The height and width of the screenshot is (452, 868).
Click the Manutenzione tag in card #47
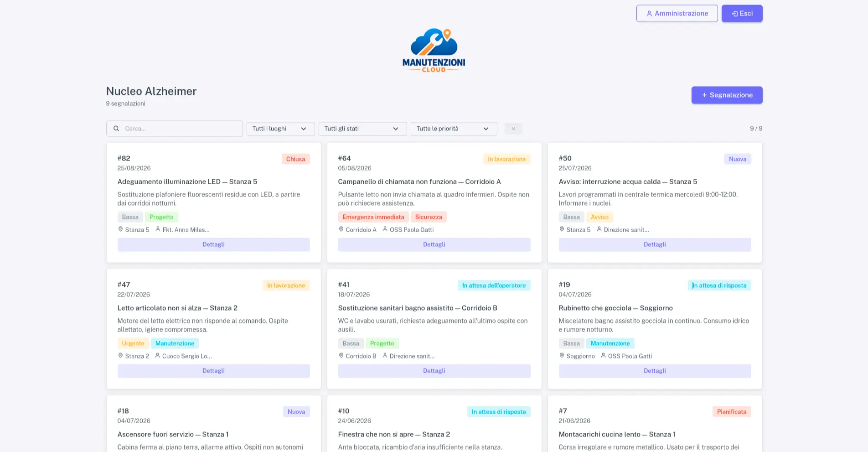coord(175,343)
